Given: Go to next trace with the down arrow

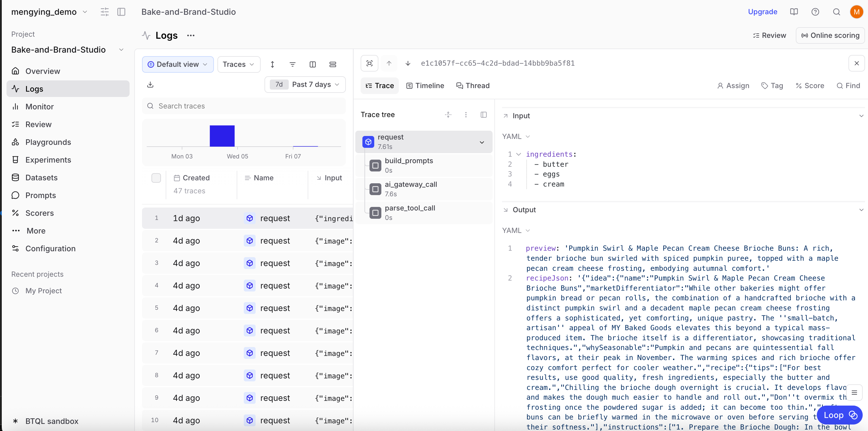Looking at the screenshot, I should (x=408, y=63).
